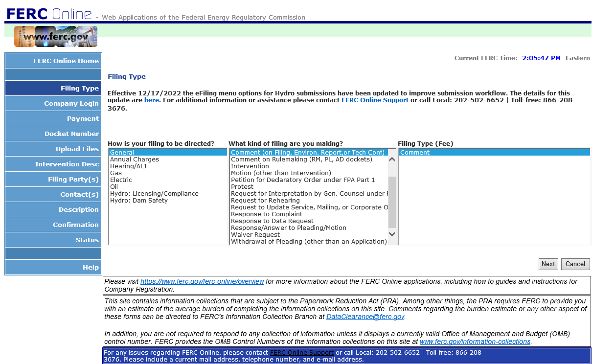Select Intervention filing kind
592x364 pixels.
point(309,166)
